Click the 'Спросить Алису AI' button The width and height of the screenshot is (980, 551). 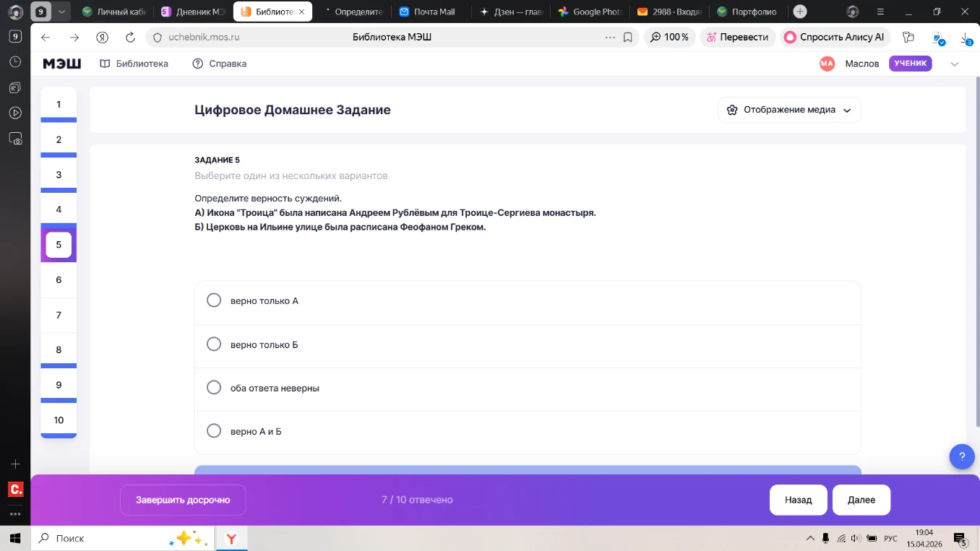(835, 38)
